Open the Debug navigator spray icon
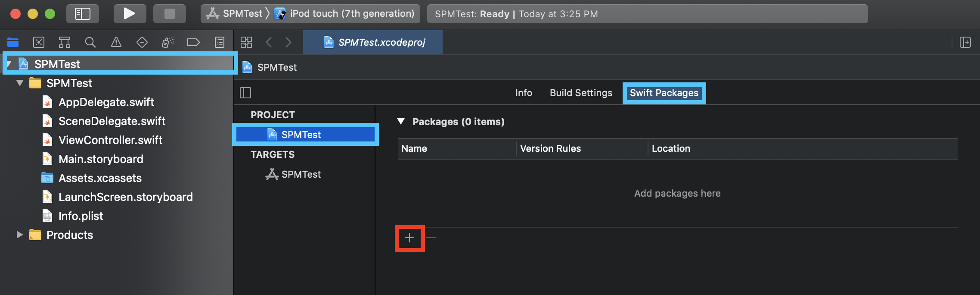Viewport: 980px width, 295px height. (168, 42)
